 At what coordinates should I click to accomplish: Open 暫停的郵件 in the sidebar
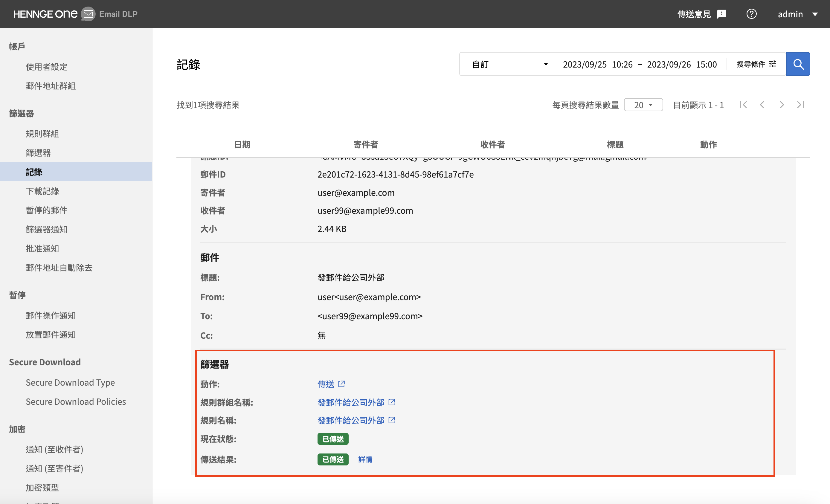tap(46, 210)
